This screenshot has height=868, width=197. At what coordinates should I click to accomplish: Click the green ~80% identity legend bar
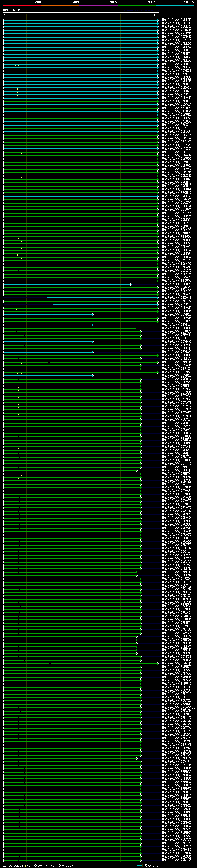click(137, 6)
